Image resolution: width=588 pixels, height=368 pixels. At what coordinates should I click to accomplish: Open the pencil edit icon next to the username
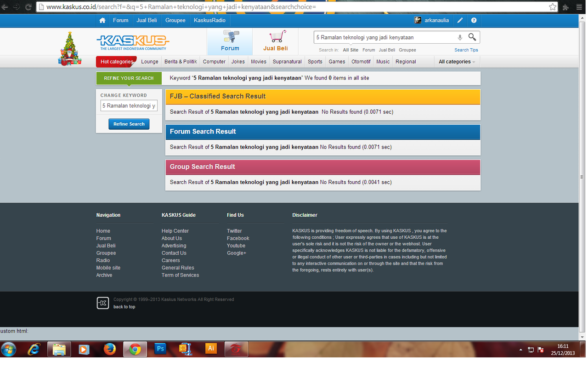coord(460,20)
